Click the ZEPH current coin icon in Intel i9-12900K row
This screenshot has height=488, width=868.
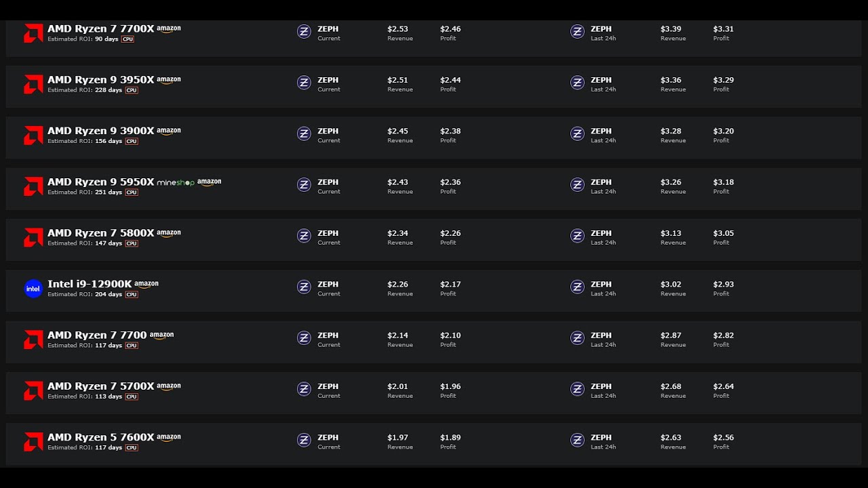point(304,287)
